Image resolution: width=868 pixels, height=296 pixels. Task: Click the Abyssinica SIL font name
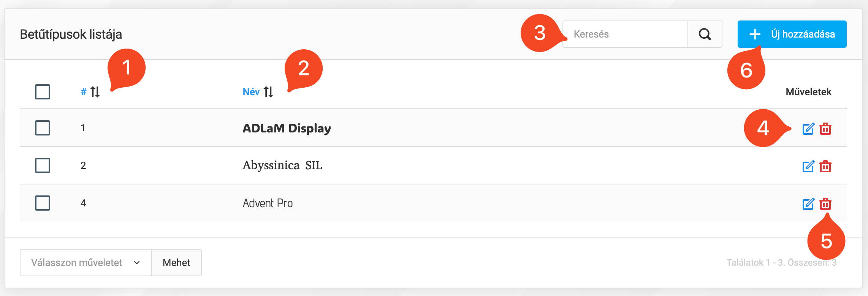tap(282, 165)
